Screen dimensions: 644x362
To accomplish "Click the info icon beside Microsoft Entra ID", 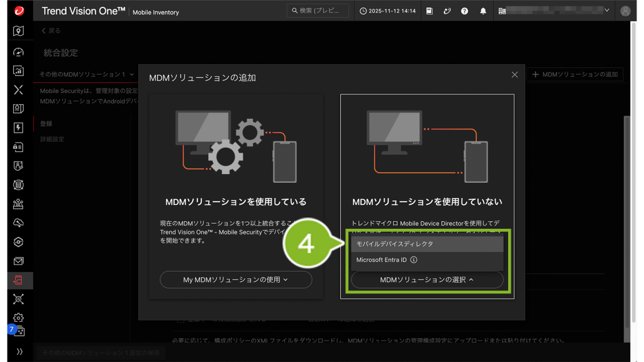I will click(414, 260).
